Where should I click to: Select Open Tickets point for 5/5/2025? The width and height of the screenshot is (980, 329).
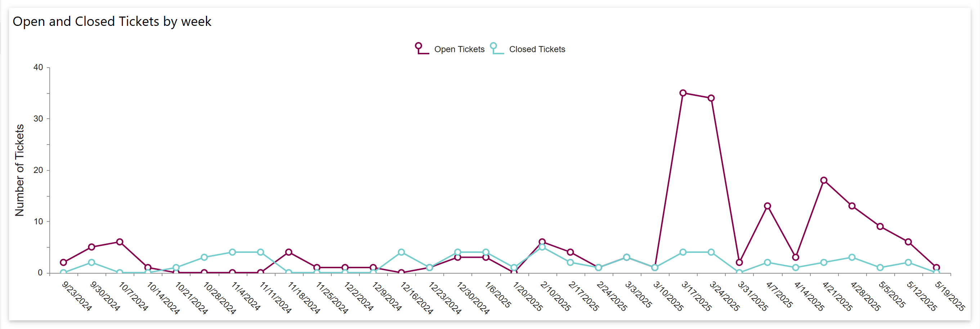pyautogui.click(x=880, y=227)
